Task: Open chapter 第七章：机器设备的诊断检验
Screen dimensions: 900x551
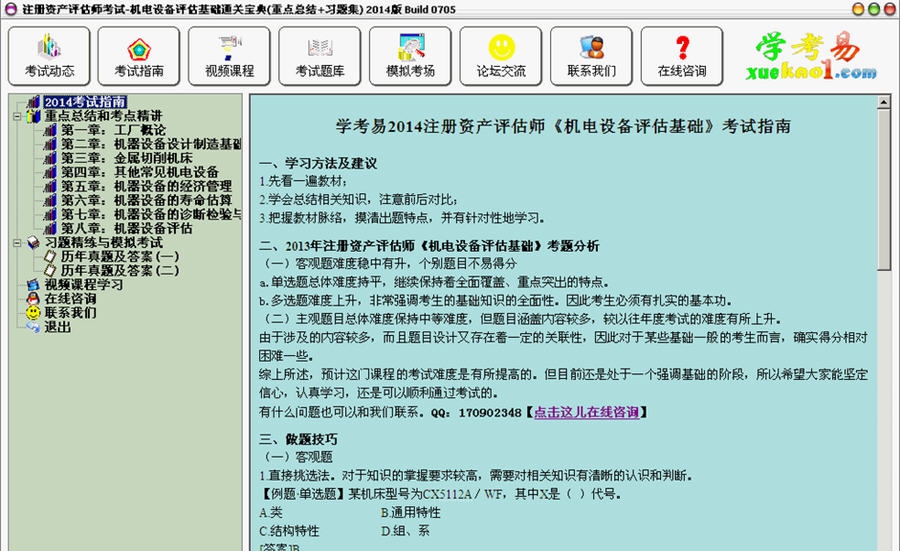Action: click(151, 215)
